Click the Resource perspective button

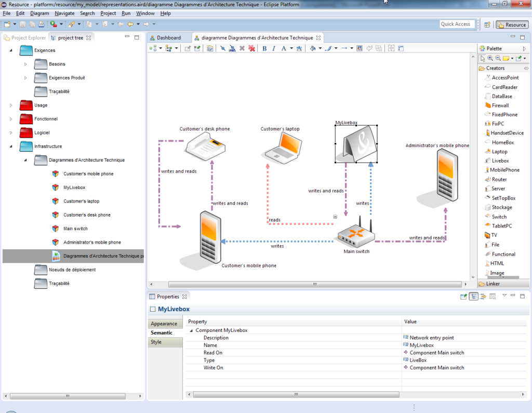tap(512, 24)
